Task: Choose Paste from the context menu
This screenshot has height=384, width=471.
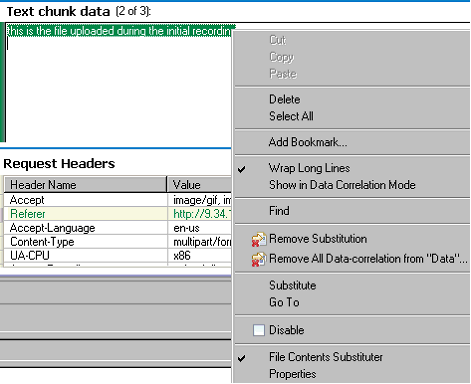Action: coord(283,74)
